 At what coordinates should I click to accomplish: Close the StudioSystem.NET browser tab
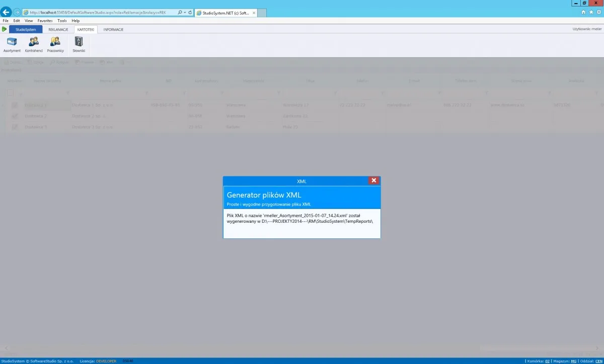click(x=254, y=12)
